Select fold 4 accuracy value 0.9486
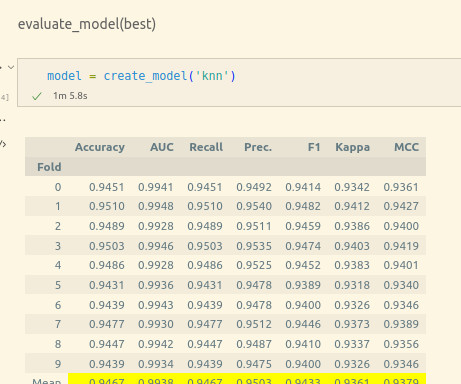Image resolution: width=461 pixels, height=384 pixels. (107, 265)
